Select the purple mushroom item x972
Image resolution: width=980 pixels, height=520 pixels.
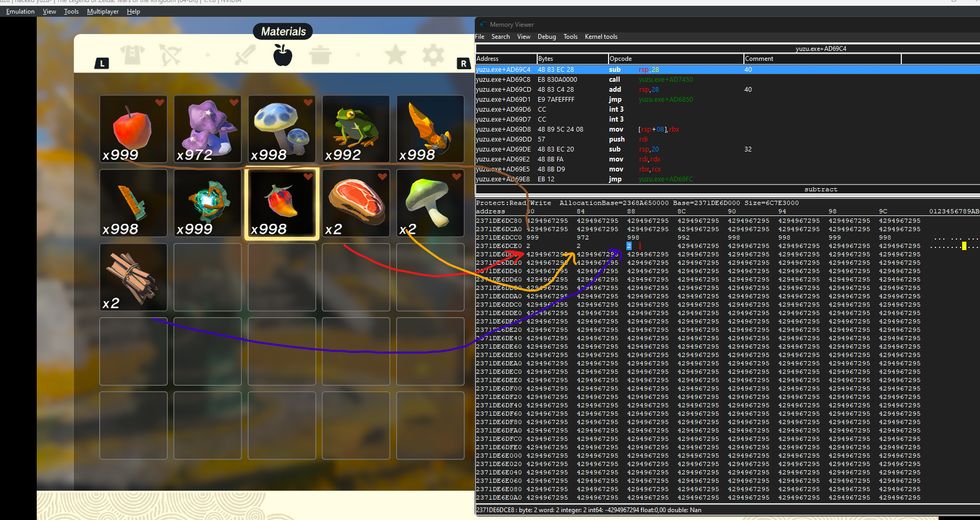tap(208, 129)
